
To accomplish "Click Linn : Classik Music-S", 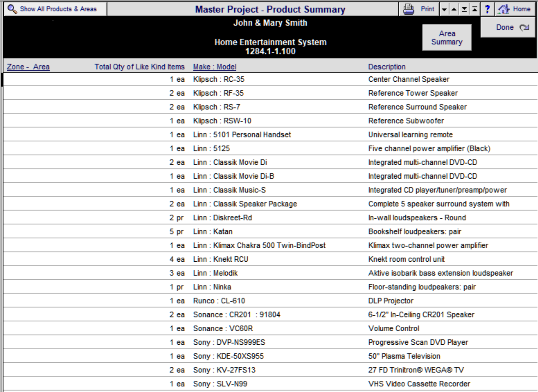I will (229, 190).
